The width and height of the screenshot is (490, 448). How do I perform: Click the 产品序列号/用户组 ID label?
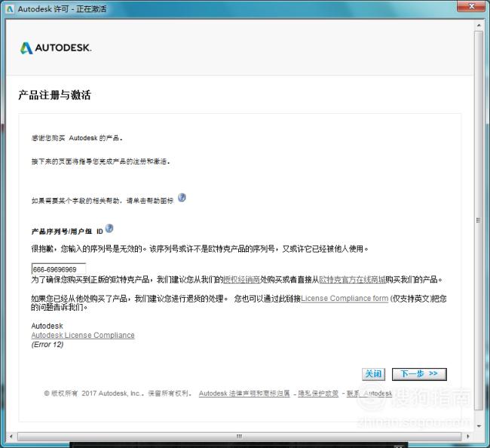click(x=67, y=232)
